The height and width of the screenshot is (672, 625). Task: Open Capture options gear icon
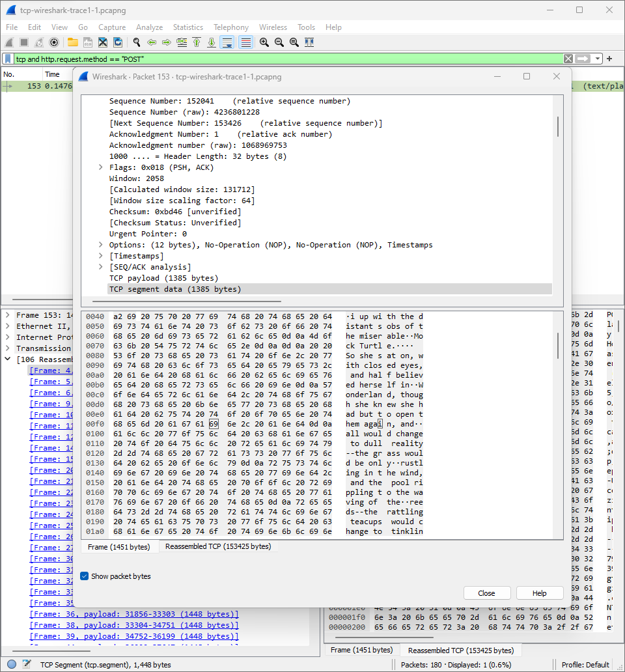tap(54, 42)
